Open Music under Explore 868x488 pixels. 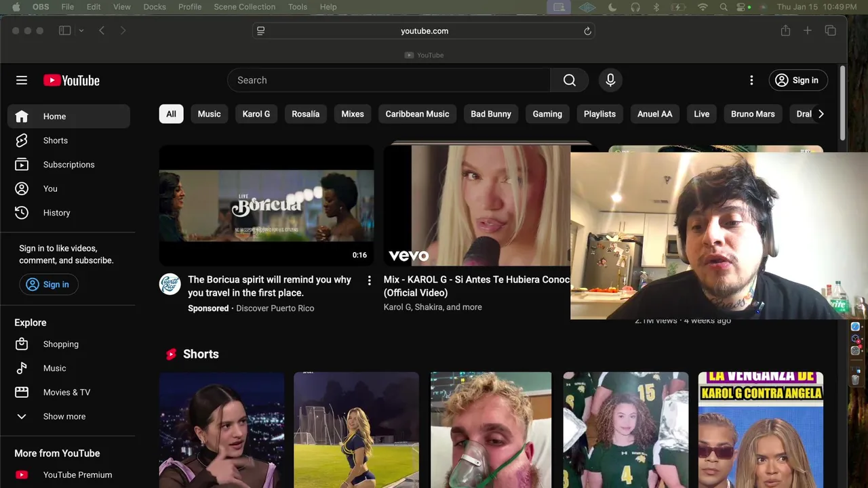pyautogui.click(x=68, y=368)
